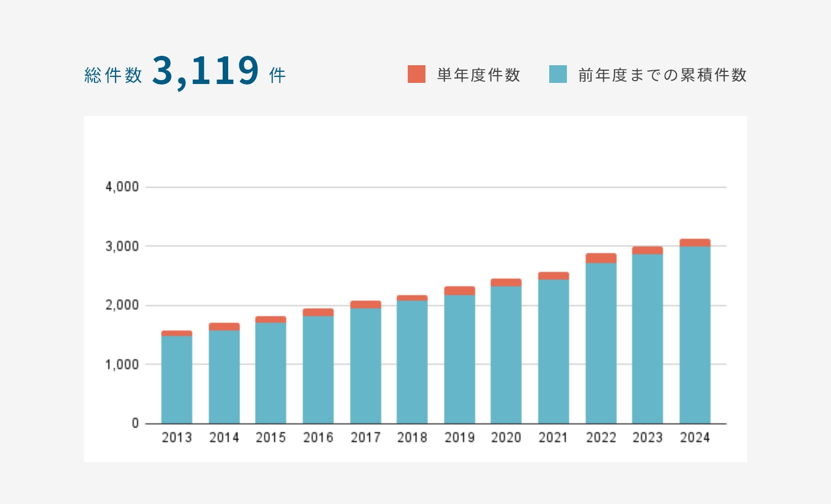This screenshot has width=831, height=504.
Task: Click the blue 前年度までの累積件数 legend swatch
Action: pos(558,74)
